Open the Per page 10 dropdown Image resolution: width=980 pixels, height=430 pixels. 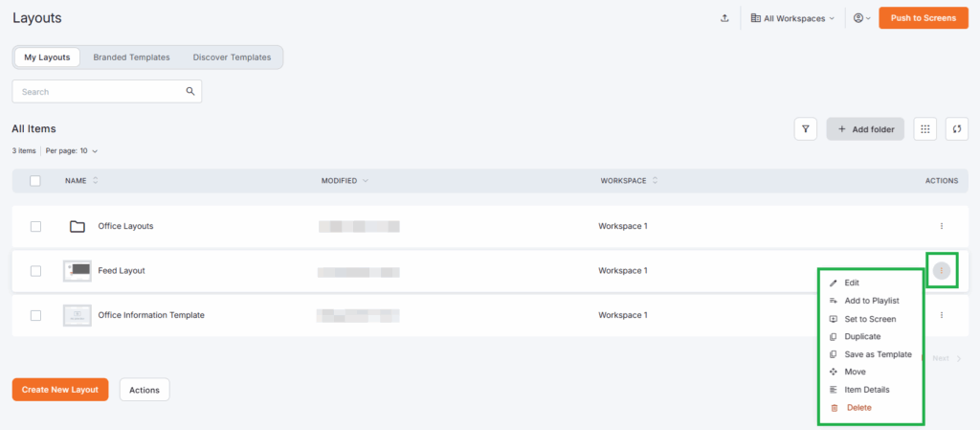click(x=72, y=151)
